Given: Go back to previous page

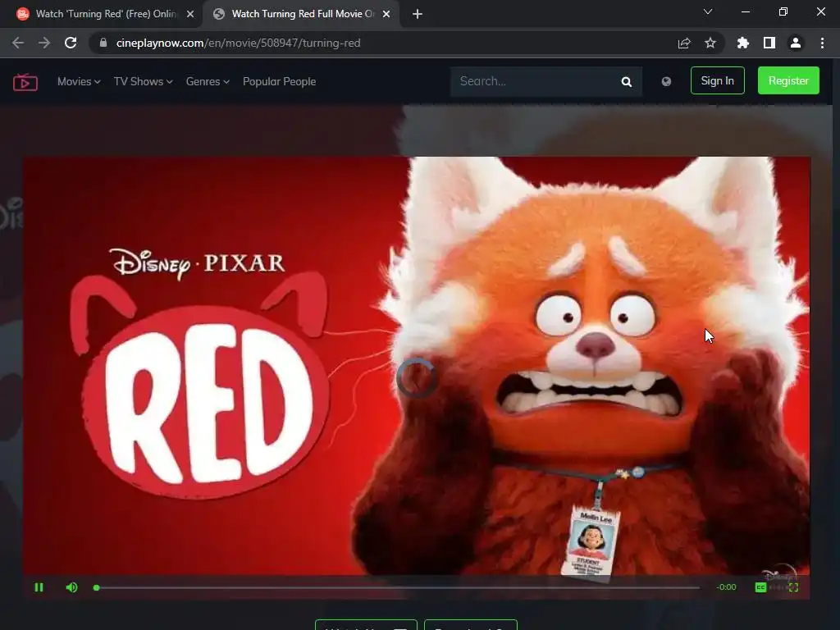Looking at the screenshot, I should [18, 43].
